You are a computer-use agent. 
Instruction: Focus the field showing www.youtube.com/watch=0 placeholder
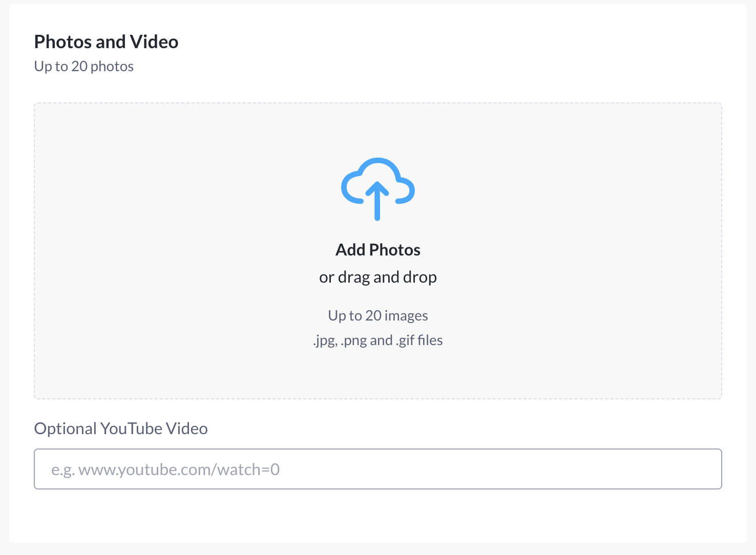point(377,469)
